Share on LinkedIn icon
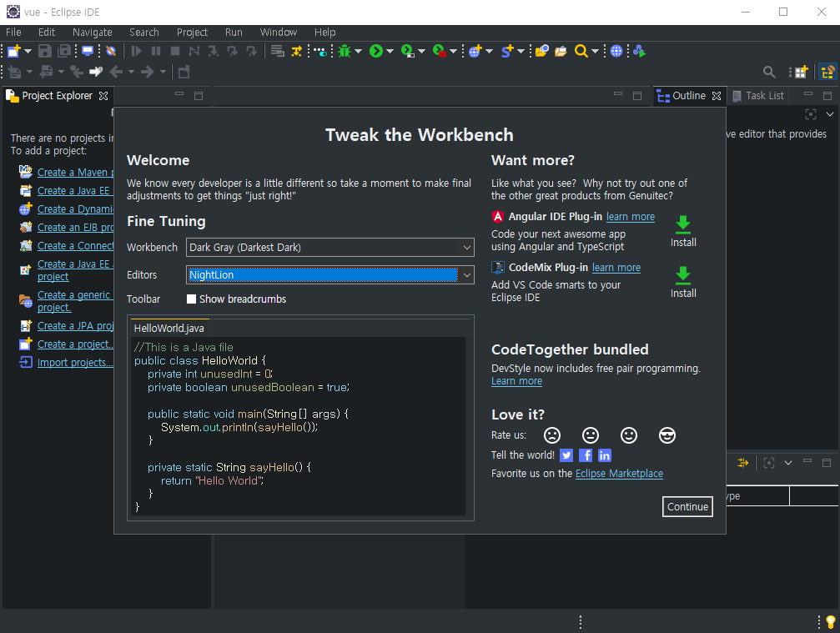Screen dimensions: 840x633 [x=605, y=455]
